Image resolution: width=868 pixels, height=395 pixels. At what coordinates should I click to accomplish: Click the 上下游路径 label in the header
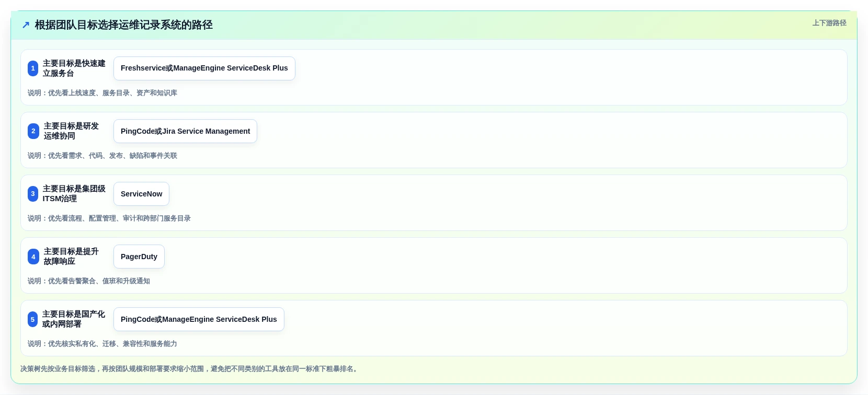pos(829,23)
